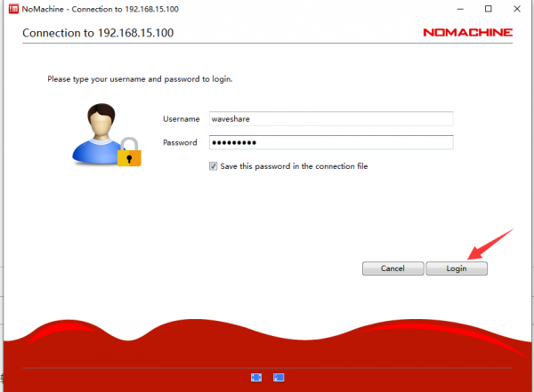Maximize the NoMachine window
This screenshot has height=392, width=534.
point(489,9)
